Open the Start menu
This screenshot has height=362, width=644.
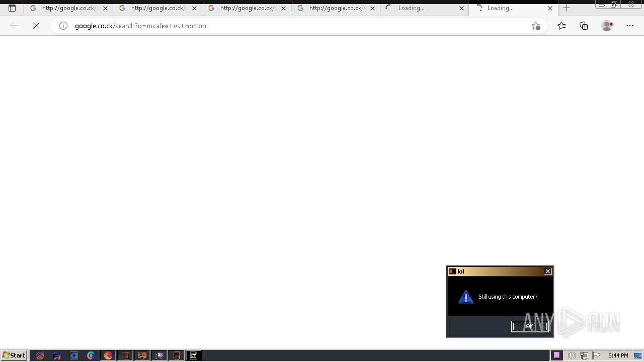point(14,355)
